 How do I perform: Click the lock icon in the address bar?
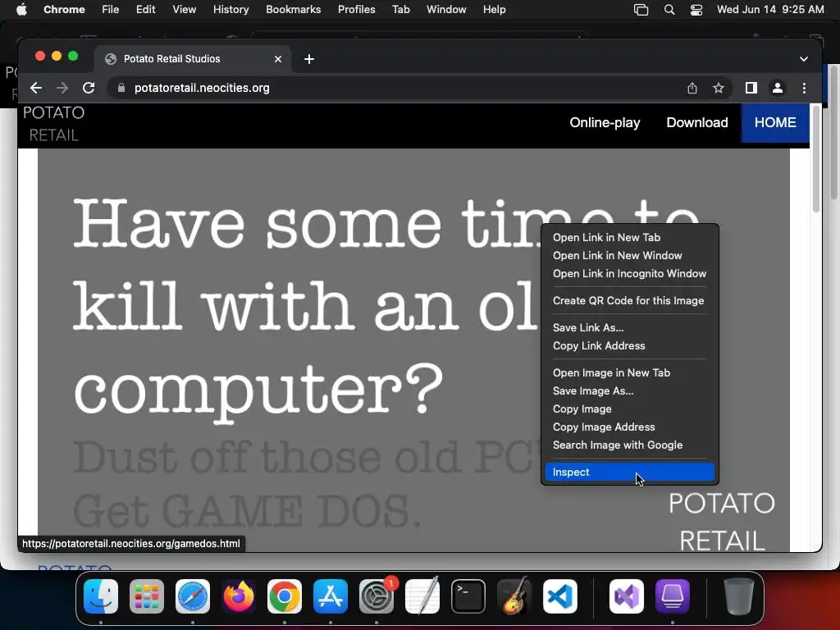tap(121, 88)
